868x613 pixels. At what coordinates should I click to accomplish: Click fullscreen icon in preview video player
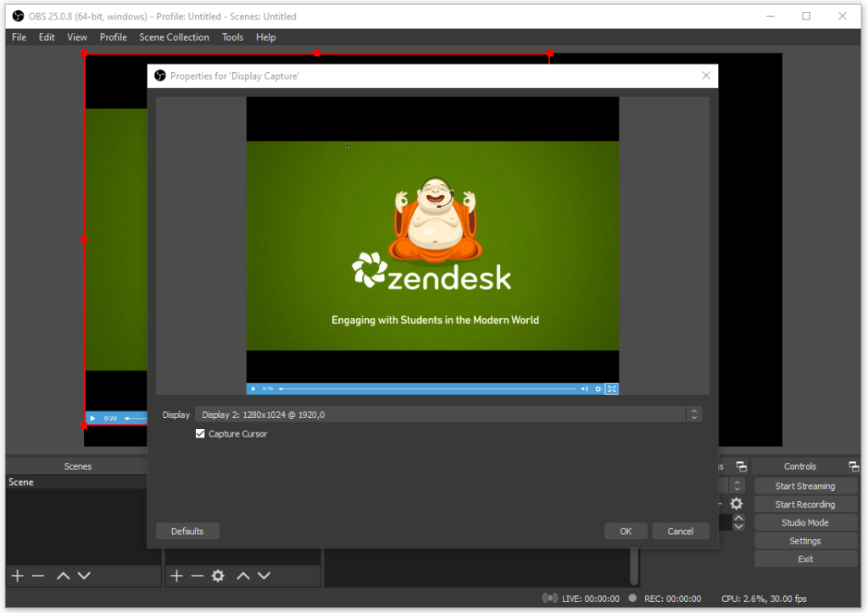pyautogui.click(x=611, y=389)
